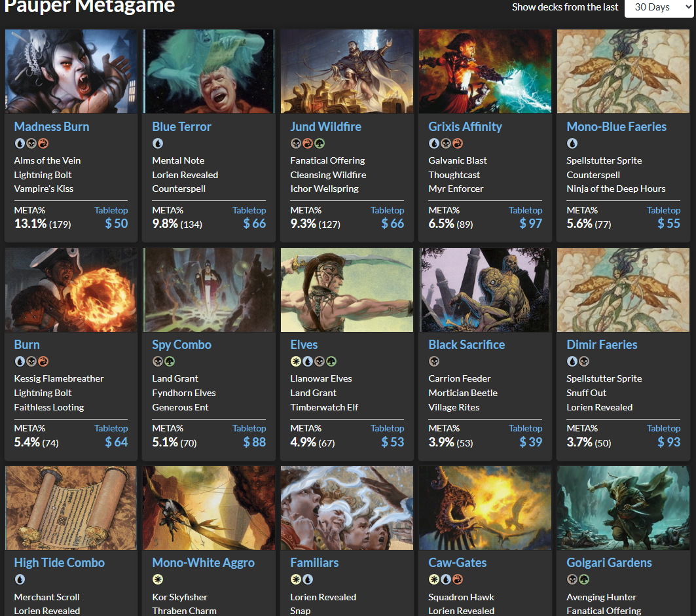The height and width of the screenshot is (616, 696).
Task: Click the Tabletop $ 88 price for Spy Combo
Action: (254, 442)
